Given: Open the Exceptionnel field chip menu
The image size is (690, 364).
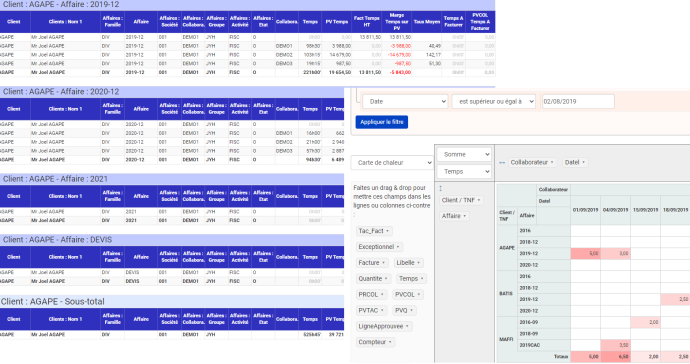Looking at the screenshot, I should [x=379, y=247].
